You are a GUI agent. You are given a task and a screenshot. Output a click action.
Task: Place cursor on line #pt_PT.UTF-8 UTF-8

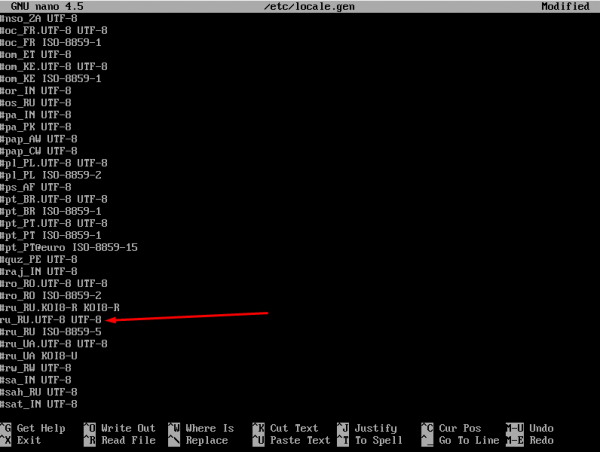(54, 223)
